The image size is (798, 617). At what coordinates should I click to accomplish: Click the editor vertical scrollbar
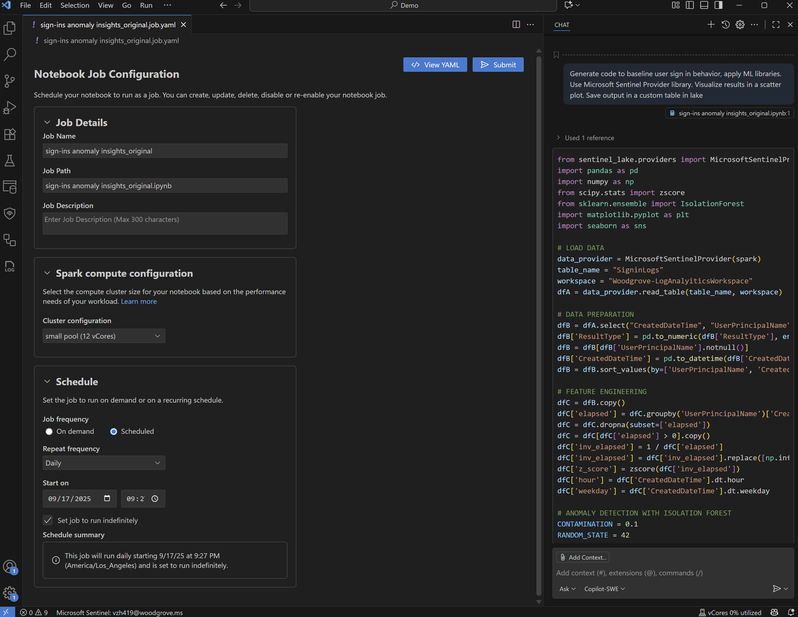(538, 326)
